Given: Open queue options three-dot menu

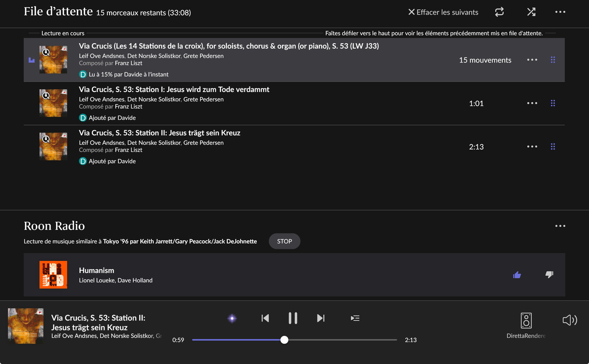Looking at the screenshot, I should tap(560, 12).
